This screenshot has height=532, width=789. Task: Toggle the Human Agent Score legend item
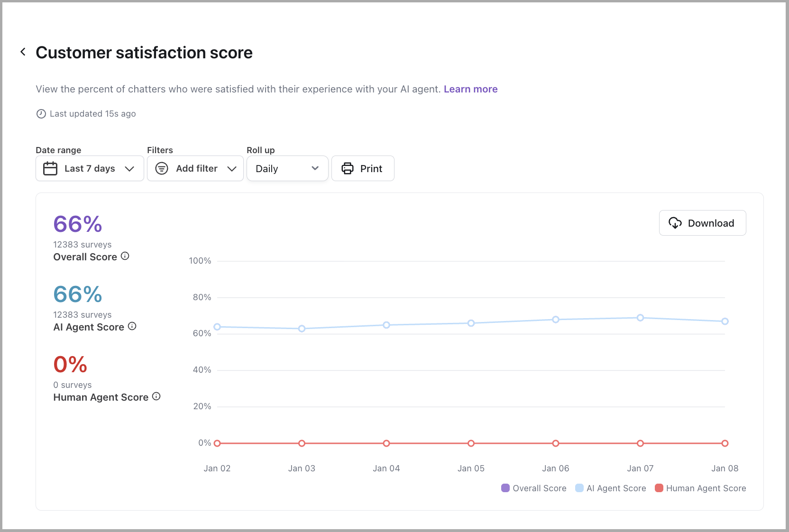[x=700, y=488]
